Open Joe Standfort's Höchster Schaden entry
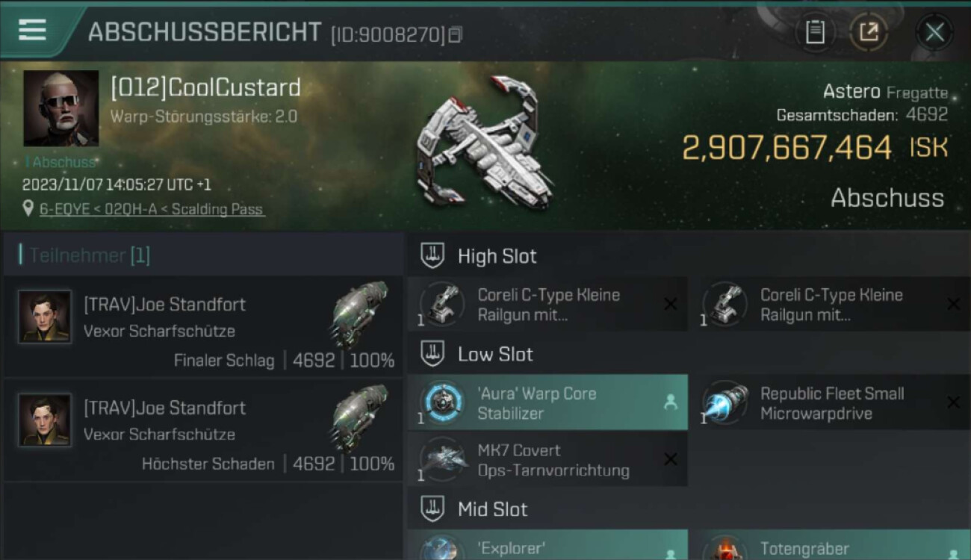The width and height of the screenshot is (971, 560). (202, 430)
